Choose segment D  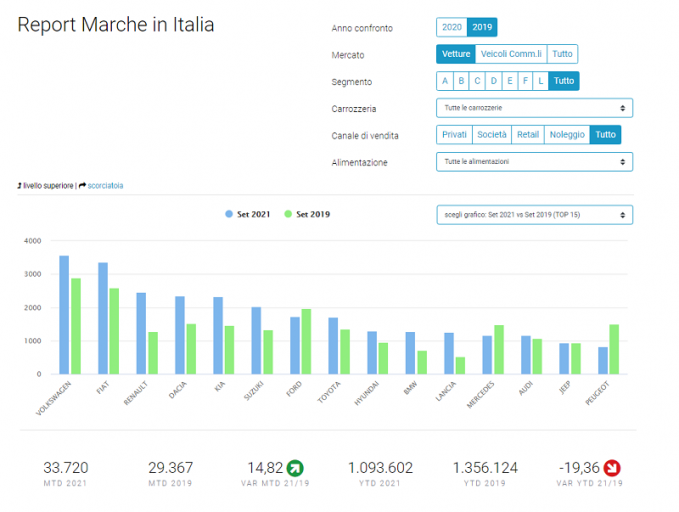point(494,81)
